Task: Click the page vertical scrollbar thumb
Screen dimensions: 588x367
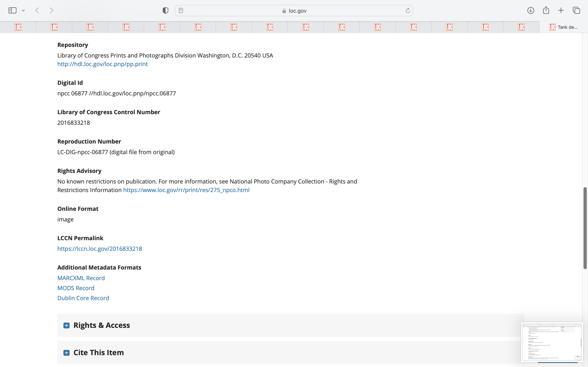Action: coord(585,228)
